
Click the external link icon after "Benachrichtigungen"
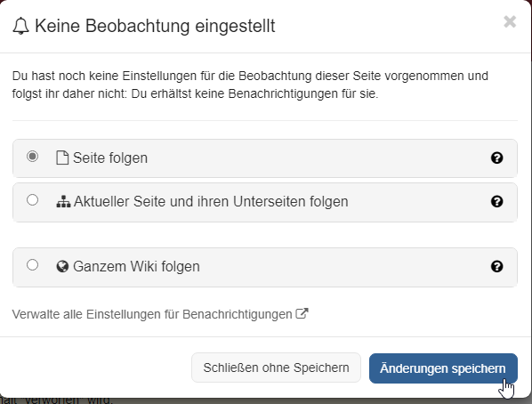click(302, 313)
